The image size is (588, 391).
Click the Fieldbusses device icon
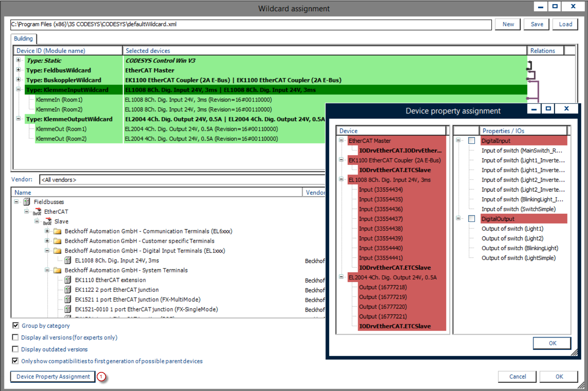[x=27, y=202]
